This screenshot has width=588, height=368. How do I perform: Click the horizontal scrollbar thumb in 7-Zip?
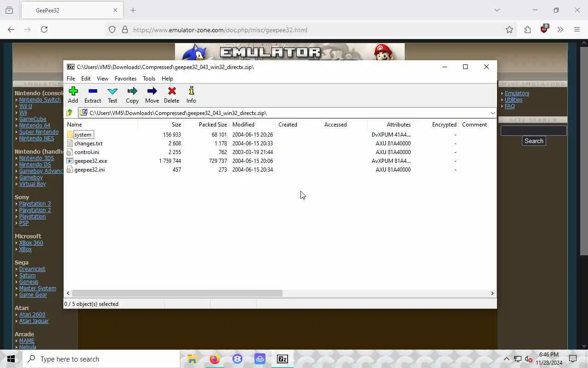(x=177, y=293)
